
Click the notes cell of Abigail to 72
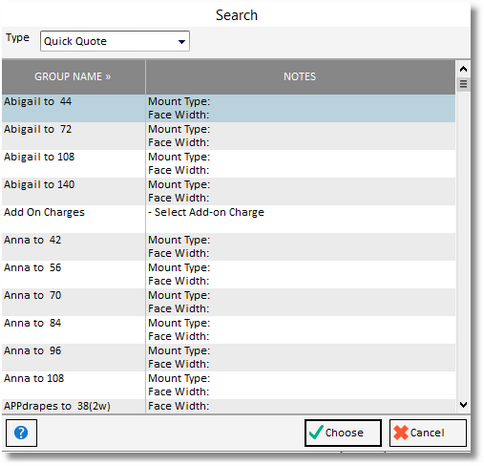click(300, 136)
